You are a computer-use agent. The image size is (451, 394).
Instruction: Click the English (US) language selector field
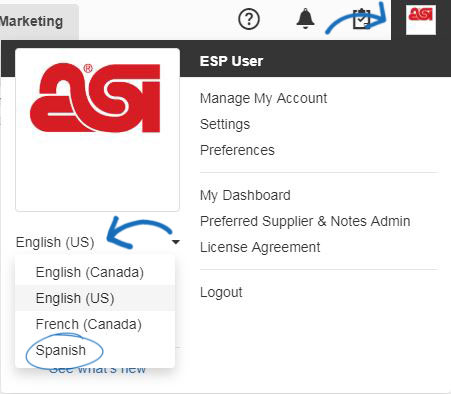point(98,242)
